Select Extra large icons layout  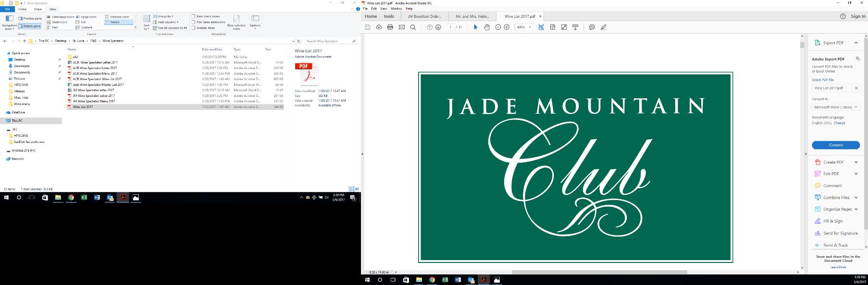pyautogui.click(x=61, y=17)
